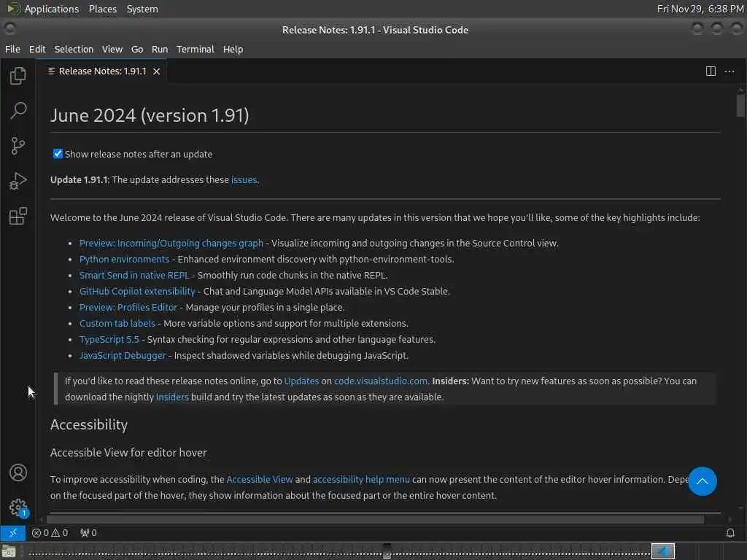Follow the 'issues' link
This screenshot has width=747, height=560.
point(244,180)
